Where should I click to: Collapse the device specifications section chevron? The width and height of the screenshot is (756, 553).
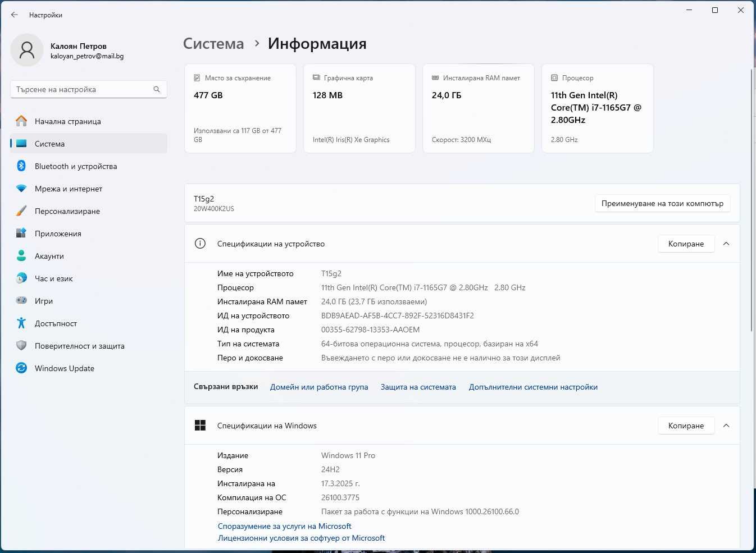(726, 244)
